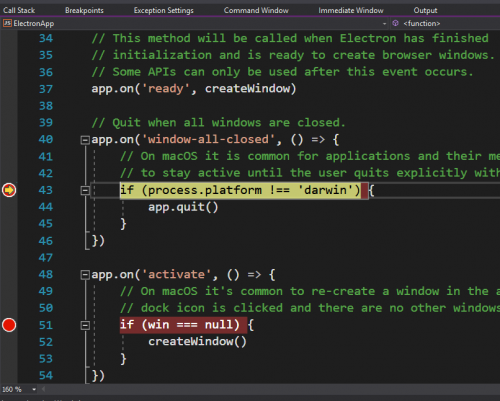Click app.quit() on line 44
Image resolution: width=500 pixels, height=401 pixels.
183,207
